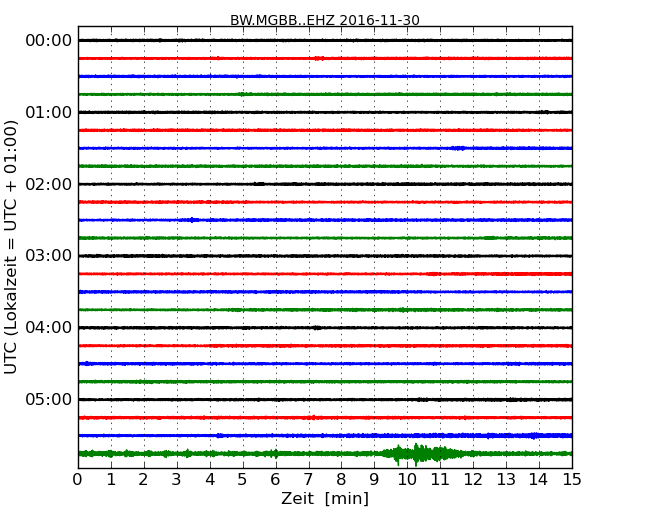650x520 pixels.
Task: Click the 01:00 time label
Action: pos(49,112)
